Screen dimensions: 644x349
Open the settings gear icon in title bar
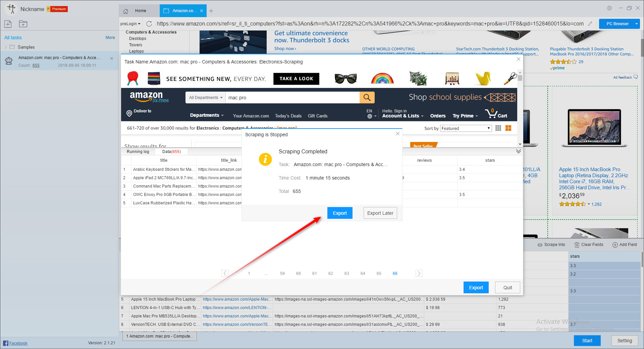(x=609, y=8)
